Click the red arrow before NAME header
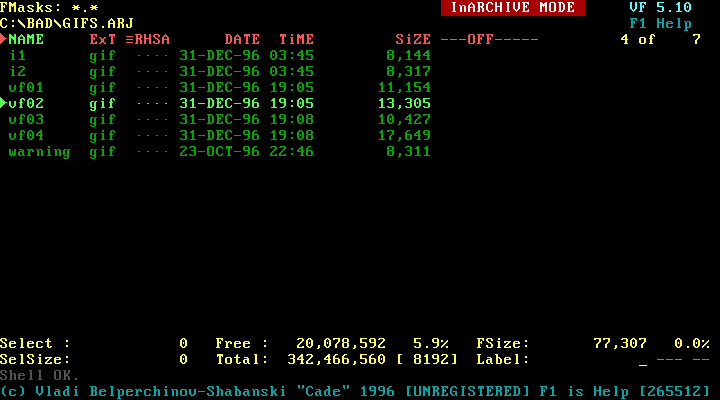The height and width of the screenshot is (400, 720). coord(4,39)
